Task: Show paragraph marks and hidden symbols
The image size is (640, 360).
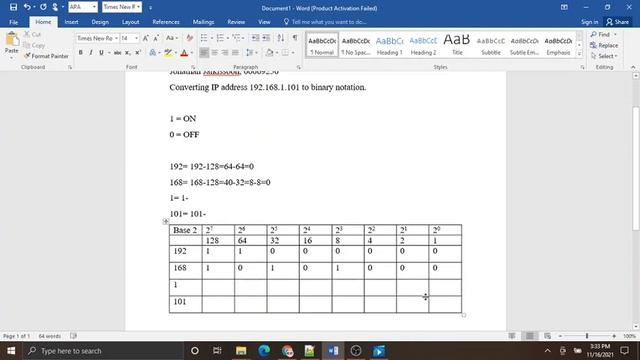Action: pos(295,38)
